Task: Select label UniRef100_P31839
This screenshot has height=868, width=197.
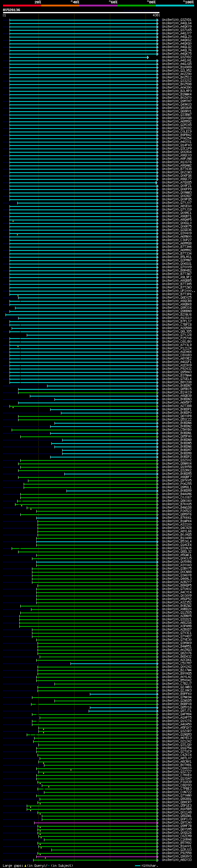Action: (176, 782)
